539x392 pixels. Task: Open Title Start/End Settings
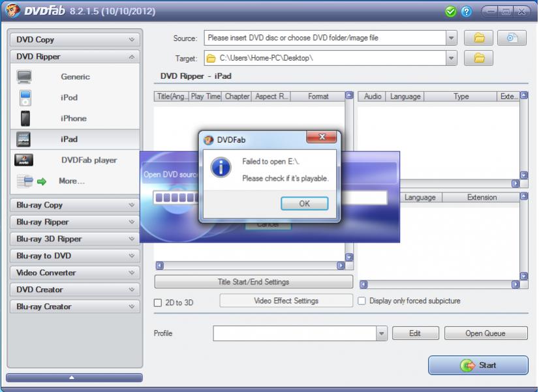point(254,282)
